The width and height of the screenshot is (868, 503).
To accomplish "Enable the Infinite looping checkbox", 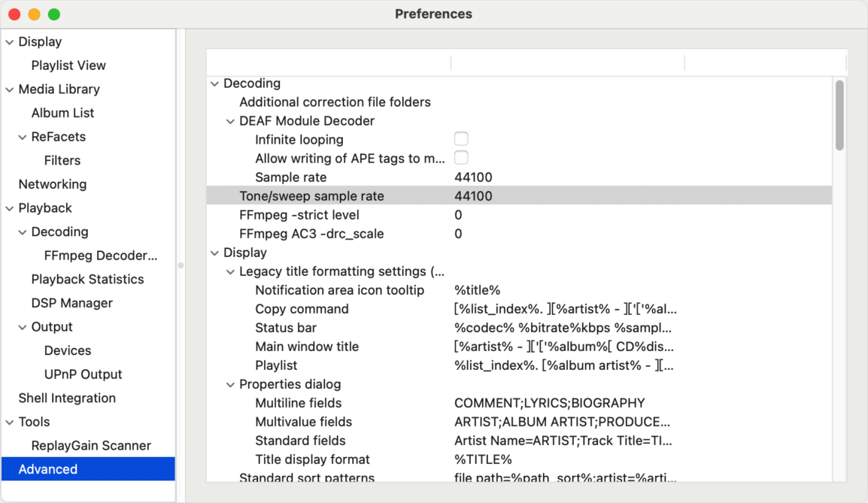I will [x=461, y=139].
